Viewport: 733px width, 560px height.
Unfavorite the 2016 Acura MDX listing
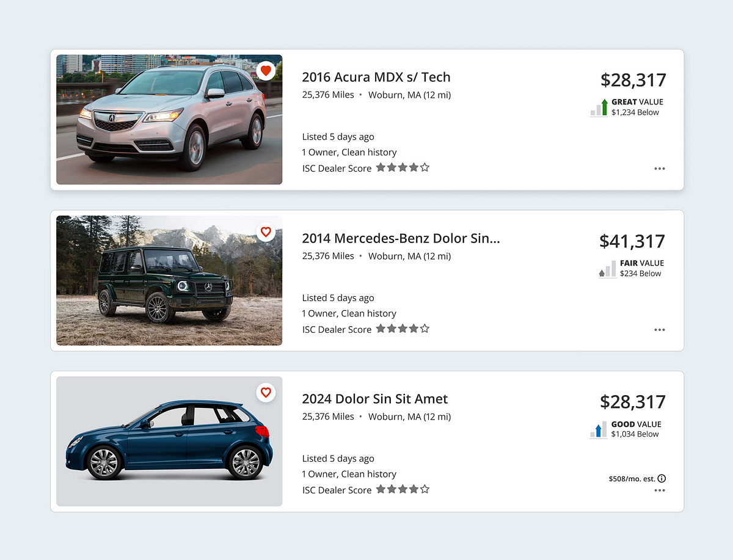[266, 70]
